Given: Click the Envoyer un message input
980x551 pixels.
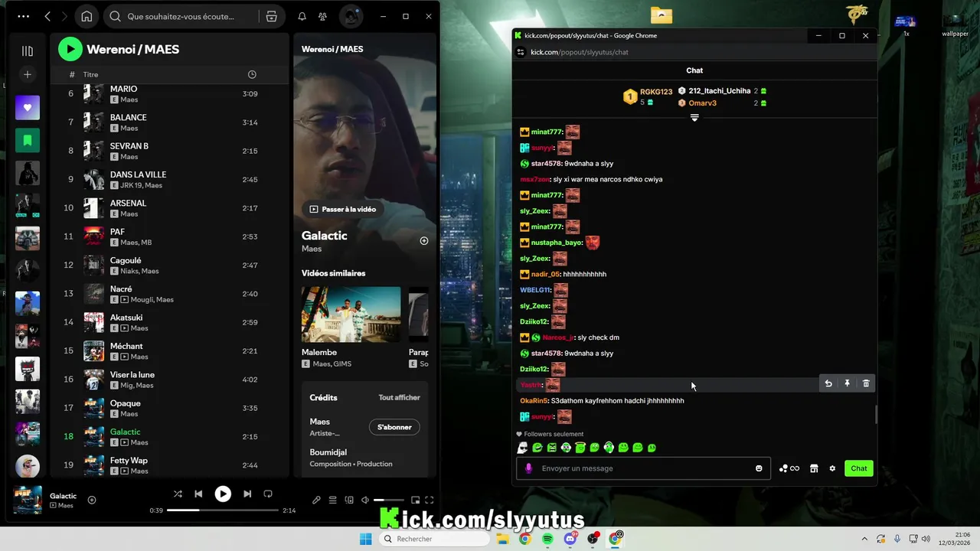Looking at the screenshot, I should coord(645,468).
